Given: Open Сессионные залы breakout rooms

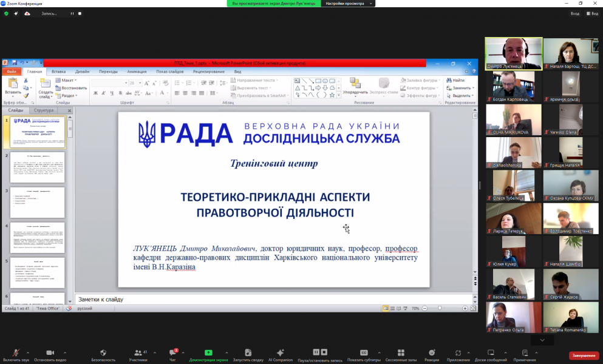Looking at the screenshot, I should 401,353.
